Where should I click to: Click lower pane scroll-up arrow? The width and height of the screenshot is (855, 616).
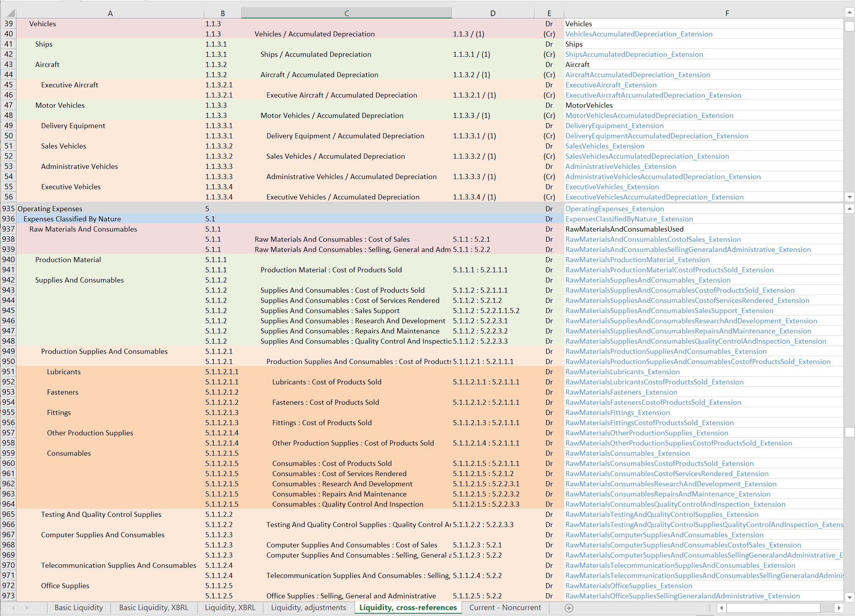850,208
